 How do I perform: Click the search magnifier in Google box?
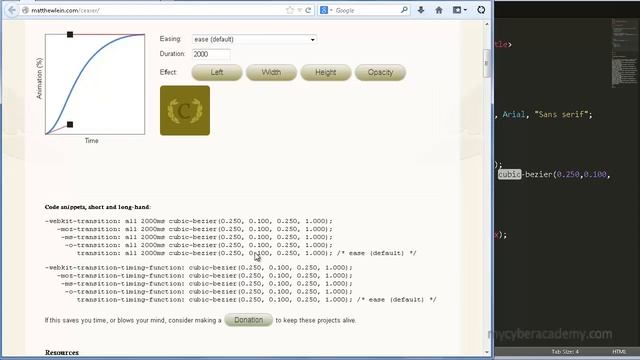404,10
